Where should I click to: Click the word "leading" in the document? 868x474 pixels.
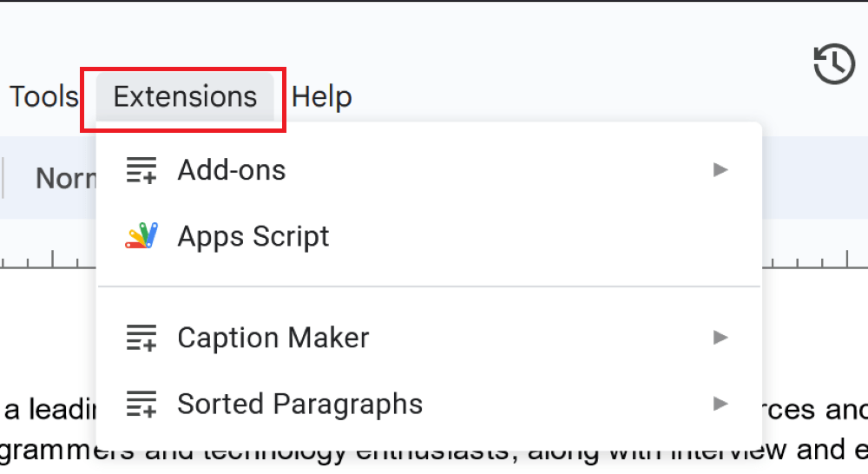[61, 409]
